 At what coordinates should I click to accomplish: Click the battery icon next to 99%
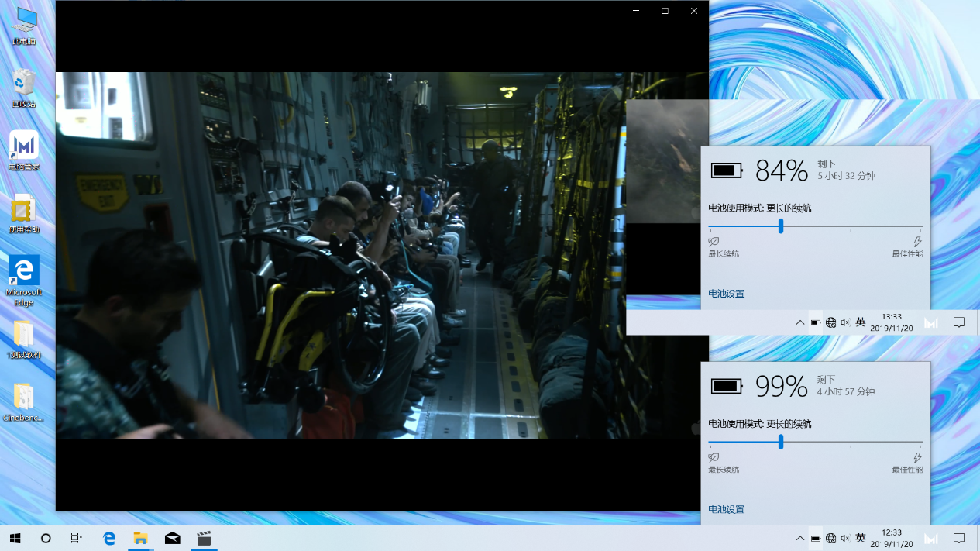(727, 386)
